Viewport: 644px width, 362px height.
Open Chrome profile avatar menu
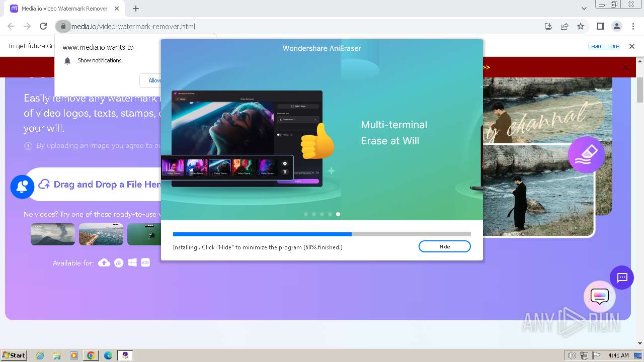(616, 26)
